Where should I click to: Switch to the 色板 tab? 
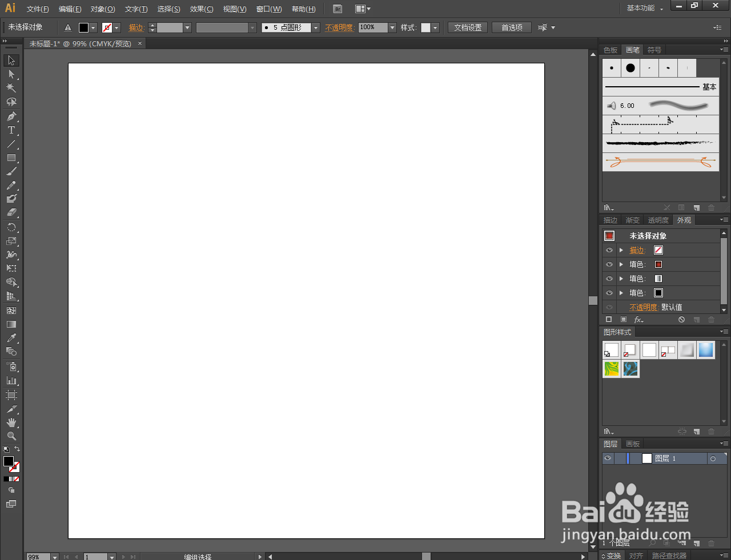coord(610,50)
